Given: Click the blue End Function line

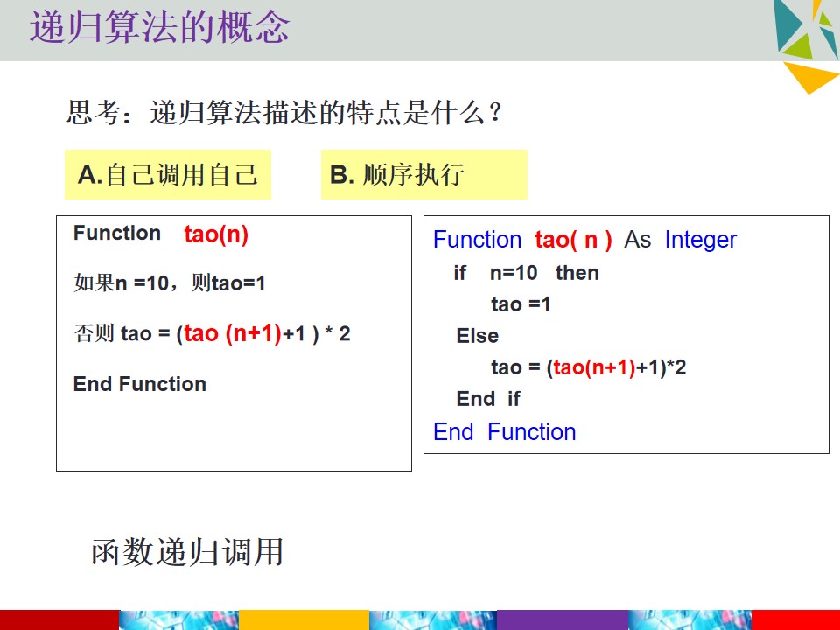Looking at the screenshot, I should click(x=505, y=431).
